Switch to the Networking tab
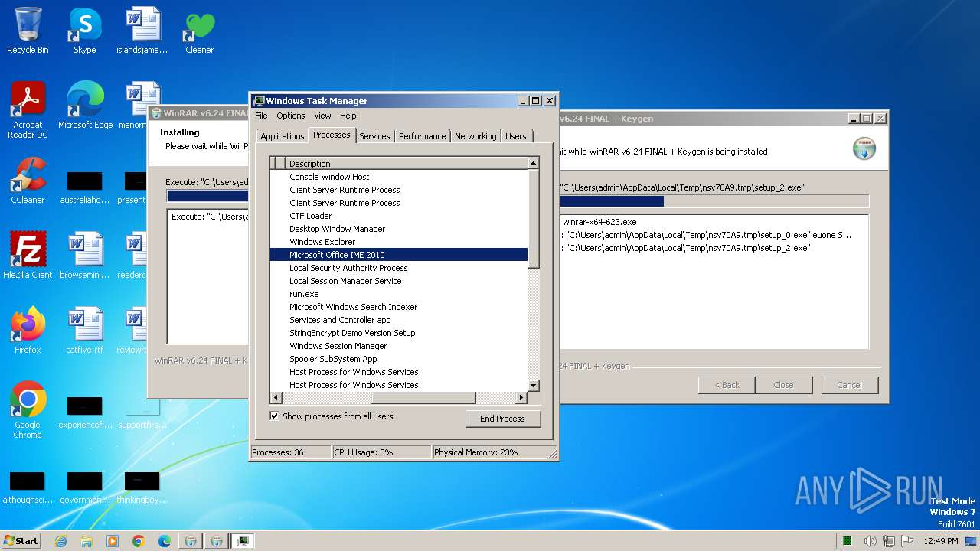The image size is (980, 551). 475,136
